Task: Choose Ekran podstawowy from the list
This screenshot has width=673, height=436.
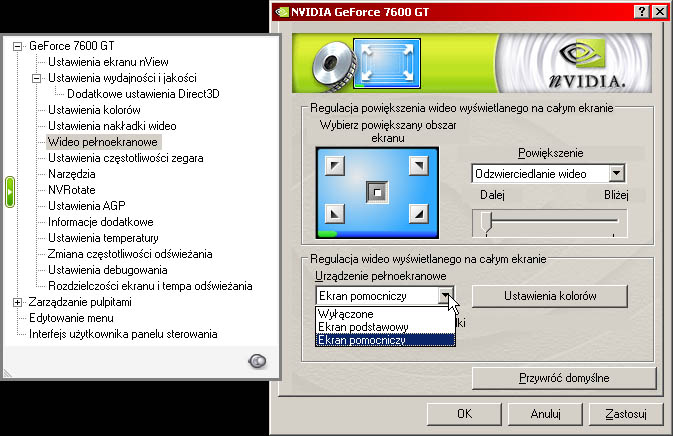Action: 385,327
